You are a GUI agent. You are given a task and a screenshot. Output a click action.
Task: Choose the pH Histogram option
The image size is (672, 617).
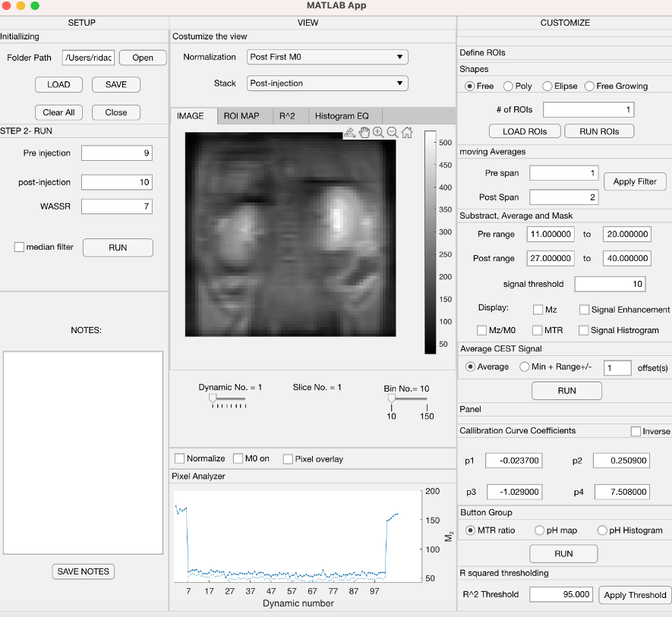click(x=602, y=530)
